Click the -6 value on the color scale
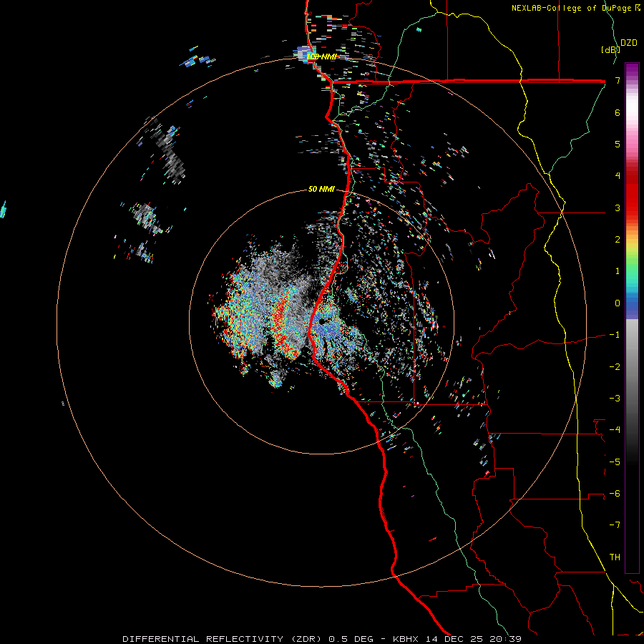 615,494
